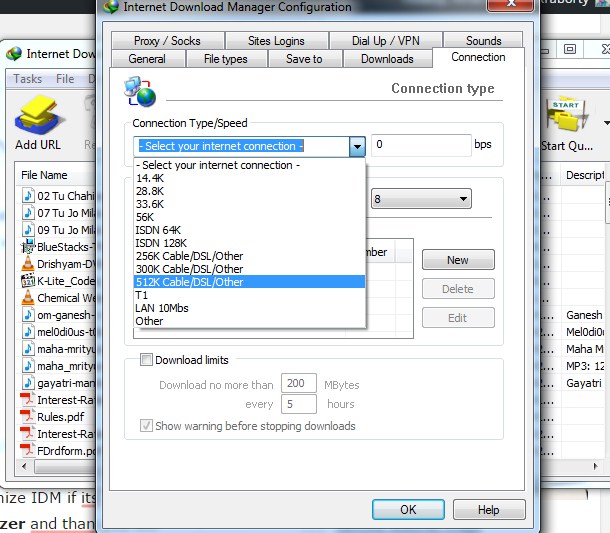Click the connection type globe icon
The width and height of the screenshot is (610, 533).
(x=140, y=91)
